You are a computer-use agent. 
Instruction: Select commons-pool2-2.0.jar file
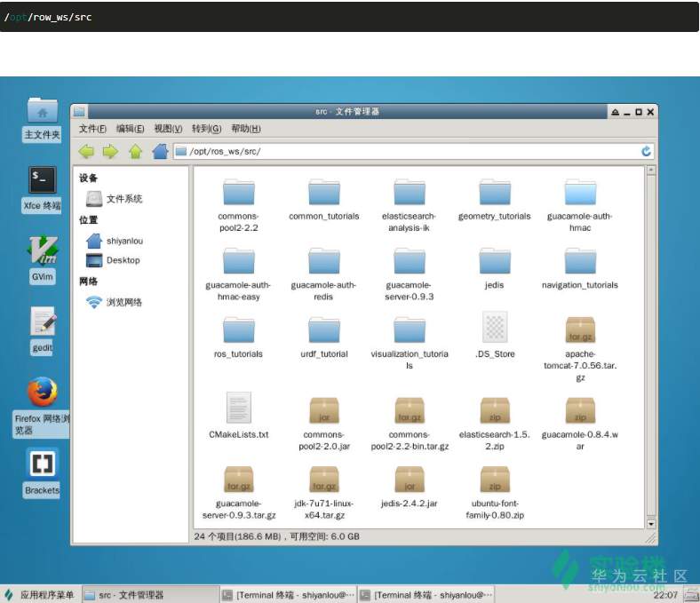click(x=324, y=424)
